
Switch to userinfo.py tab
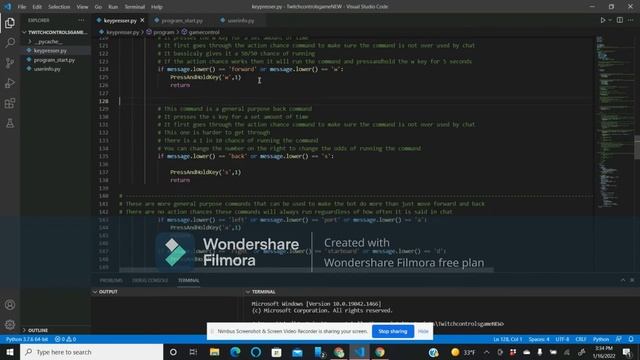pyautogui.click(x=240, y=20)
